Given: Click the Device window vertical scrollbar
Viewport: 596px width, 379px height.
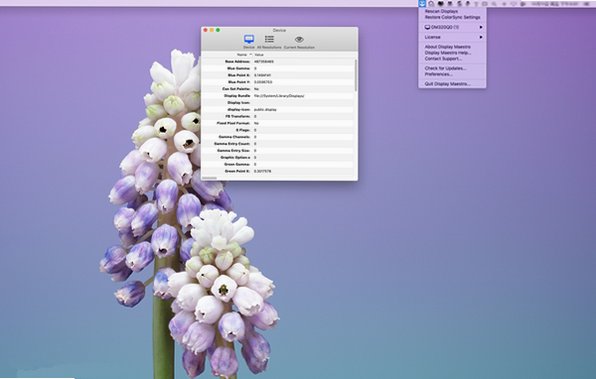Looking at the screenshot, I should click(x=356, y=75).
